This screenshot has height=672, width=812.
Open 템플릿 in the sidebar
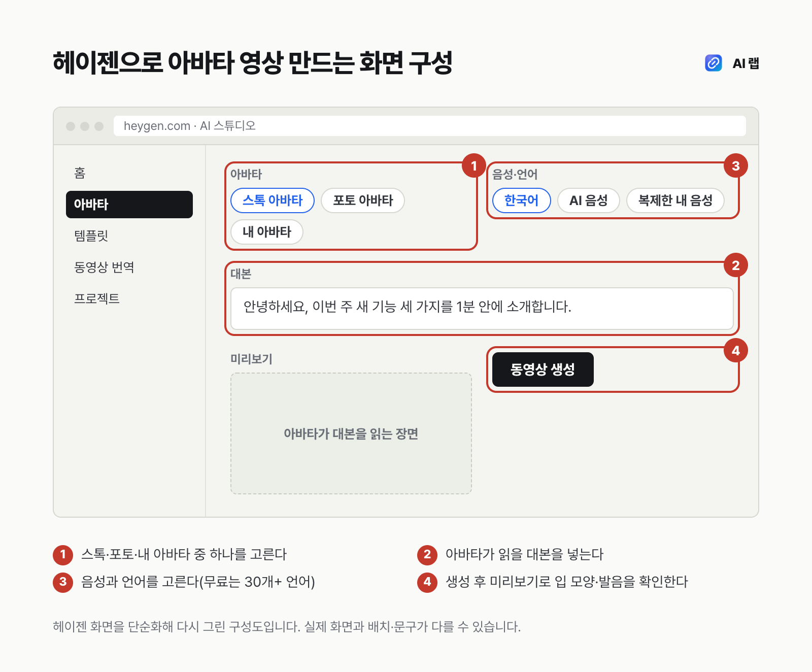[x=129, y=236]
